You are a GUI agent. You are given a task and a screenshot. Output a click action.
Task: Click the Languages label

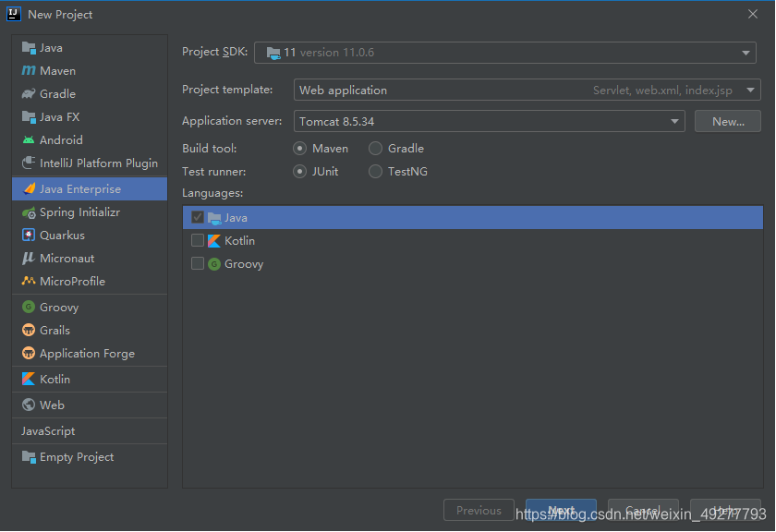[212, 193]
